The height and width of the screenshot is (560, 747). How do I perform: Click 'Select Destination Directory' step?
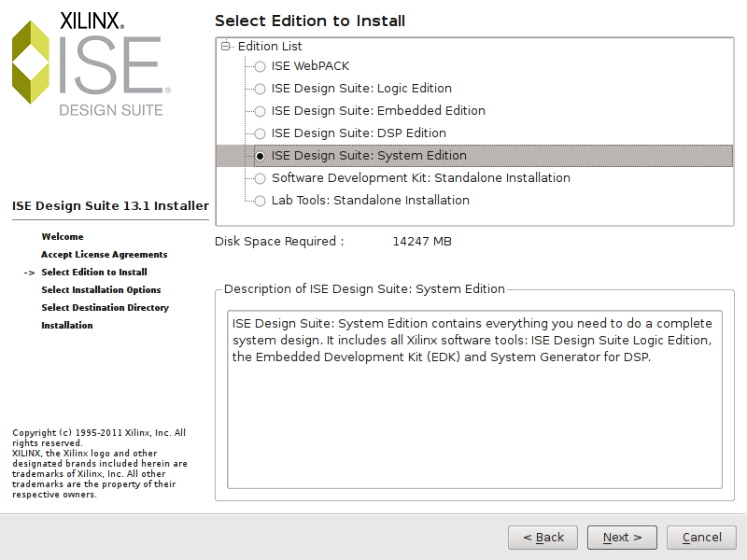[x=106, y=308]
